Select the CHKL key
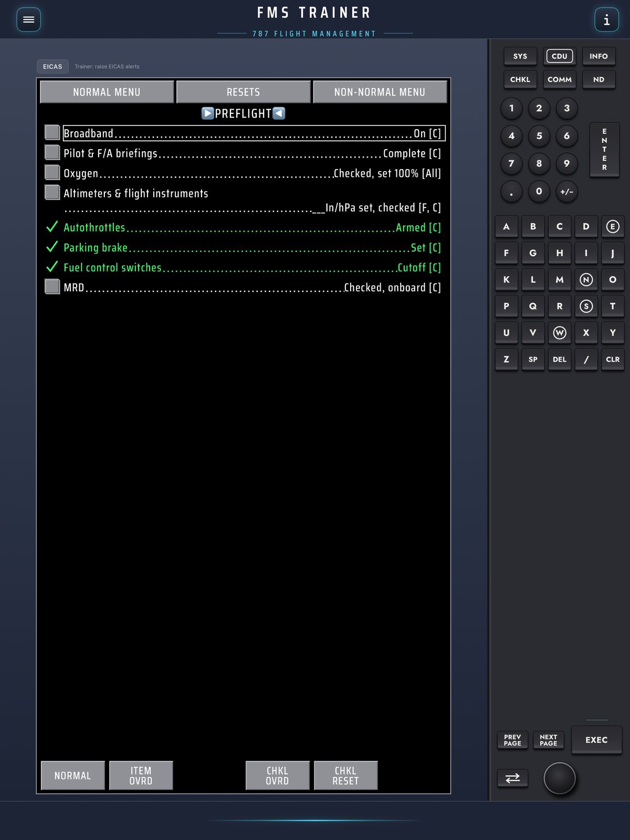This screenshot has height=840, width=630. coord(520,79)
